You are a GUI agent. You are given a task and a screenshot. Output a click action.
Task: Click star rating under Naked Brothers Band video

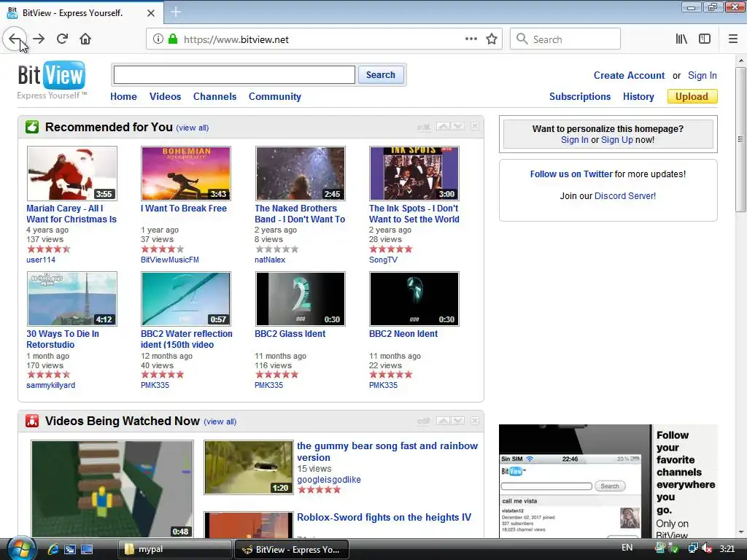[x=276, y=249]
